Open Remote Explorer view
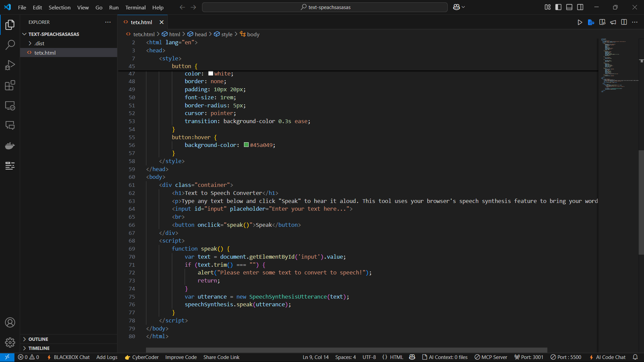The width and height of the screenshot is (644, 362). click(x=10, y=106)
